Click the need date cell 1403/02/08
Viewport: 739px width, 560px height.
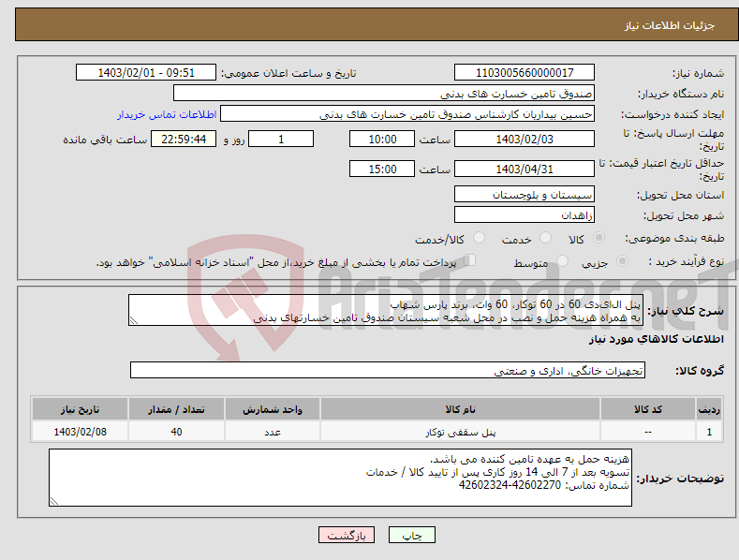pyautogui.click(x=80, y=432)
